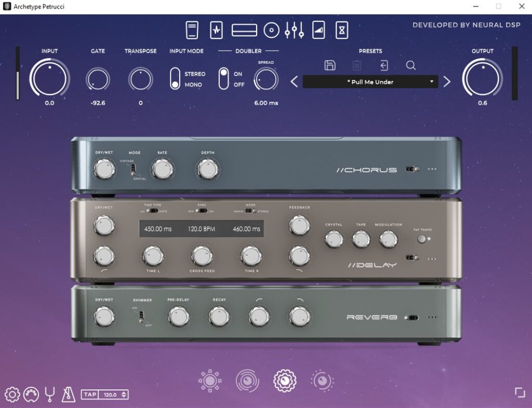Open the stompbox pedals section icon

coord(192,30)
